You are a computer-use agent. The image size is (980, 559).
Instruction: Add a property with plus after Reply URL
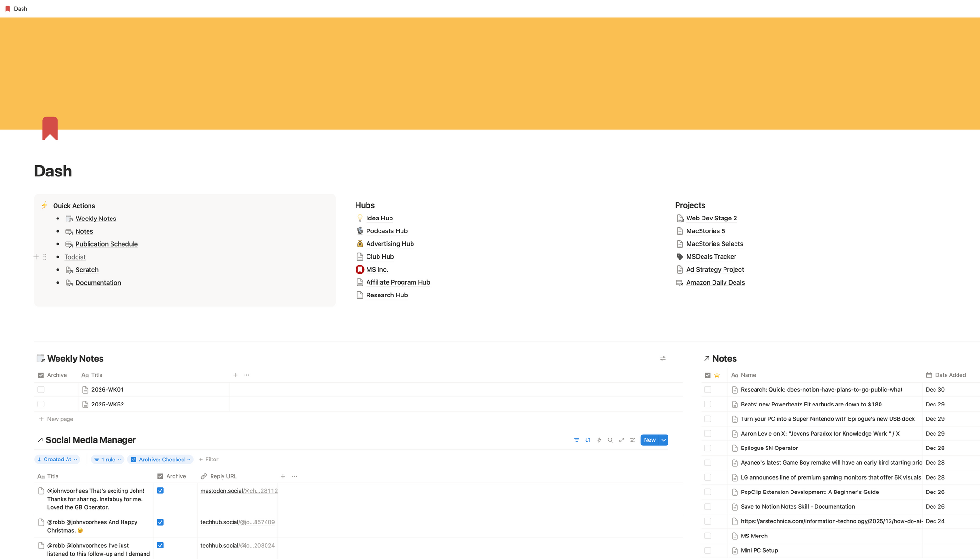pyautogui.click(x=283, y=476)
